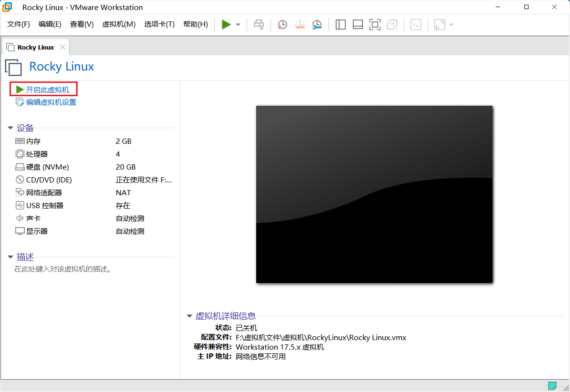This screenshot has height=392, width=570.
Task: Collapse the 虚拟机详细信息 section
Action: 189,316
